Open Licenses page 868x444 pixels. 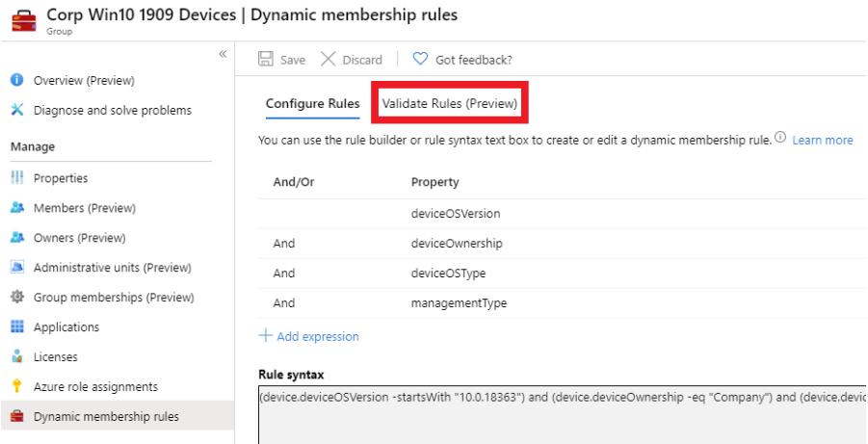coord(55,357)
